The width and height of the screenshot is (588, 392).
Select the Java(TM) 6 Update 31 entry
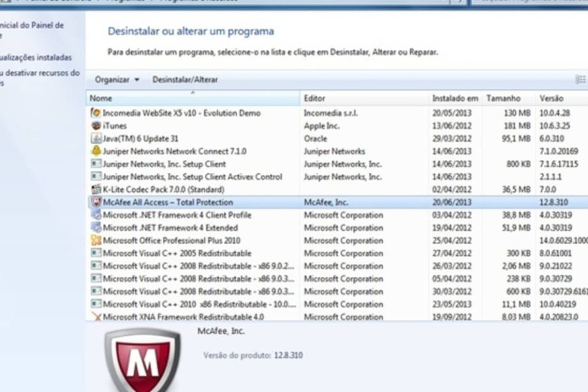[x=337, y=138]
